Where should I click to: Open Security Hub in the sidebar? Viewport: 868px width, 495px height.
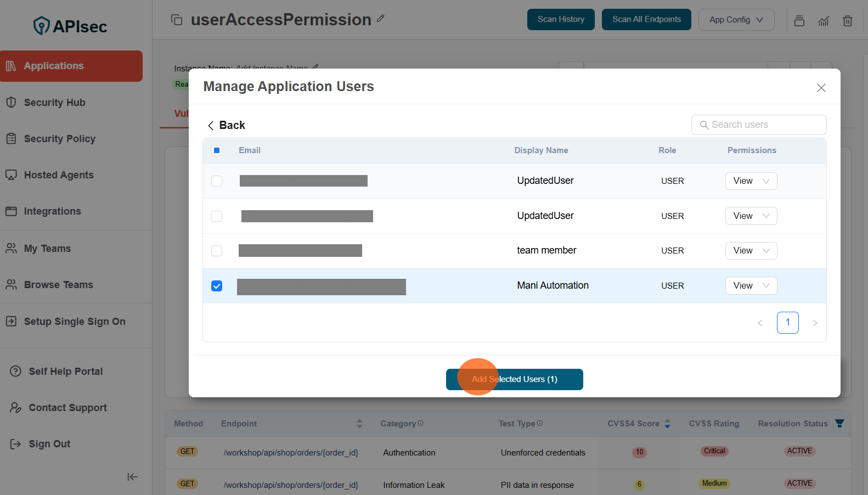click(54, 103)
